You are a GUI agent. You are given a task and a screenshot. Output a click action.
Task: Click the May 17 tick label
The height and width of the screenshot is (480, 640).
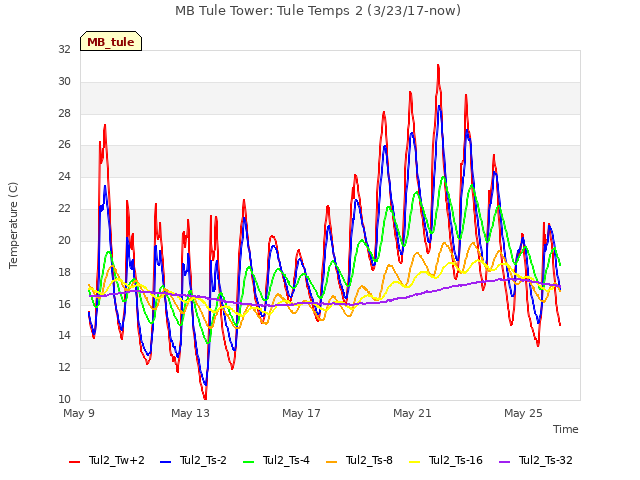pos(301,413)
